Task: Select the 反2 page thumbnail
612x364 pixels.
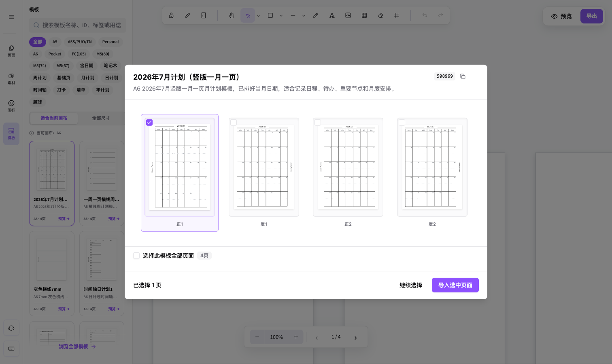Action: [x=432, y=167]
